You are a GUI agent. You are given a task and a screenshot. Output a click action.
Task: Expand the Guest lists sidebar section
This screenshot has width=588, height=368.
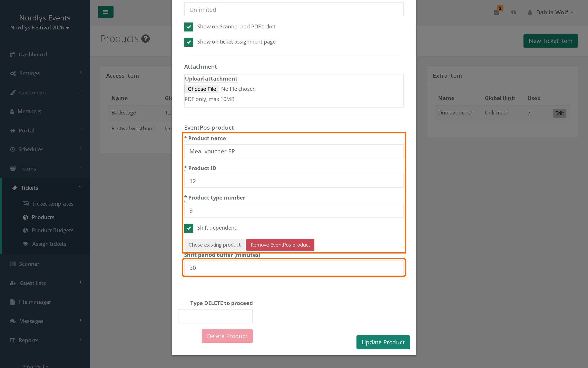45,283
